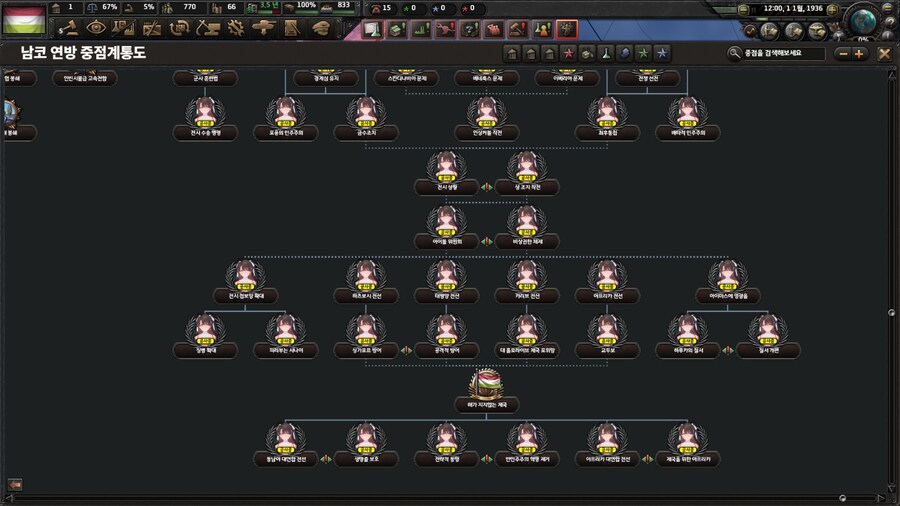900x506 pixels.
Task: Zoom out with the minus button
Action: 841,54
